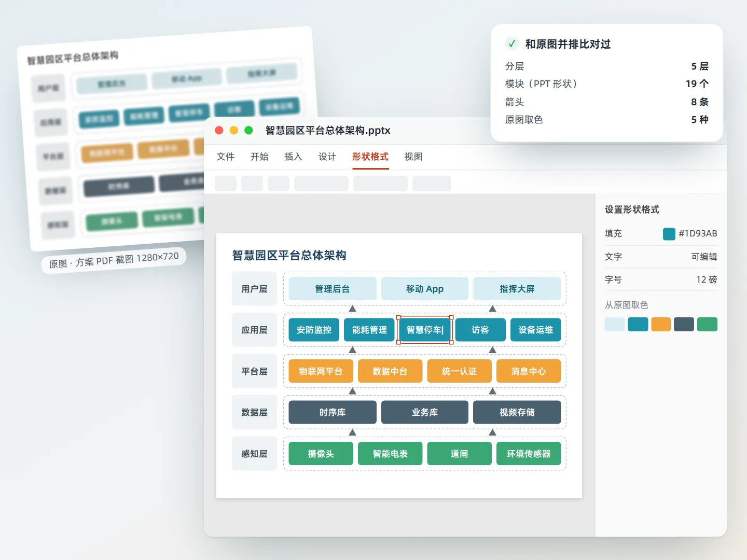Select the 访客 module shape
The width and height of the screenshot is (747, 560).
(480, 330)
